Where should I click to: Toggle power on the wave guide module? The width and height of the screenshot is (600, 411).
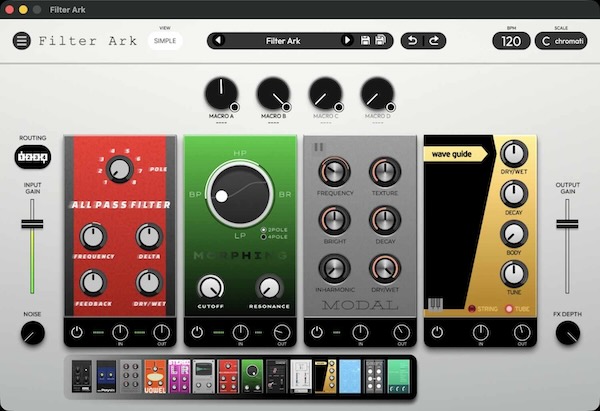[437, 332]
